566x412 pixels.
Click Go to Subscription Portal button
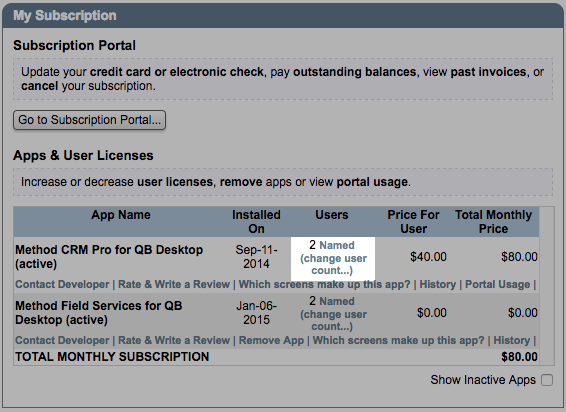pyautogui.click(x=90, y=120)
